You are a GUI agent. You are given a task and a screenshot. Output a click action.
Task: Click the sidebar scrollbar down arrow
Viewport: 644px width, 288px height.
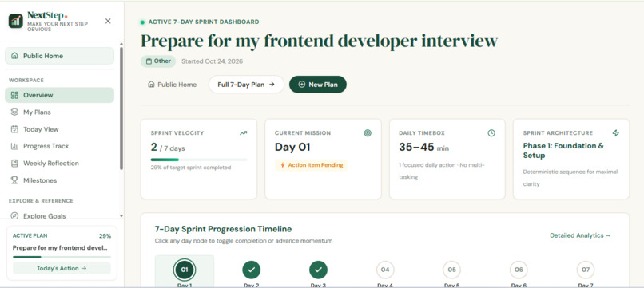click(121, 215)
